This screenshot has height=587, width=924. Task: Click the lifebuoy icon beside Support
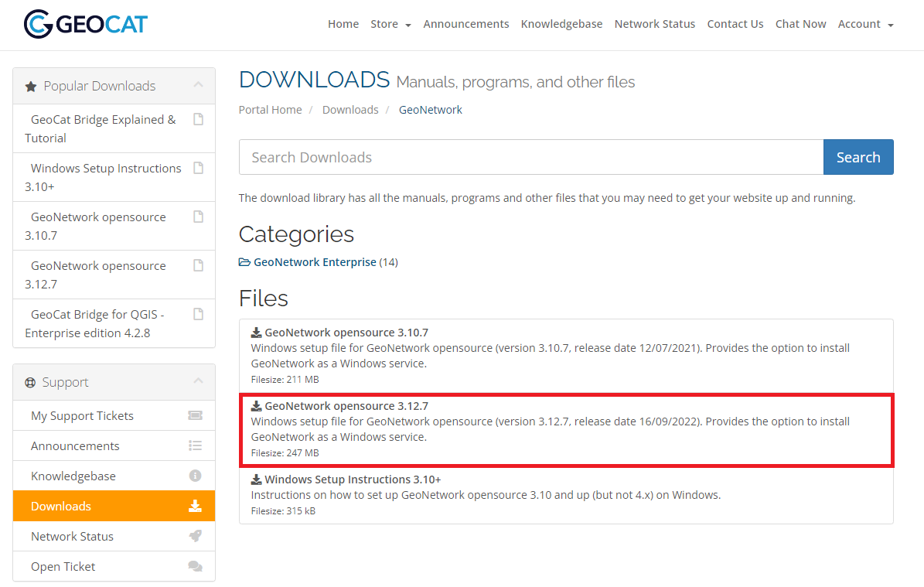(x=30, y=383)
